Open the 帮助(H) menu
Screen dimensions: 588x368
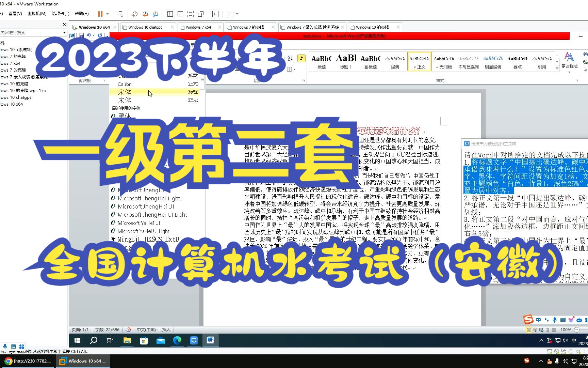[82, 14]
